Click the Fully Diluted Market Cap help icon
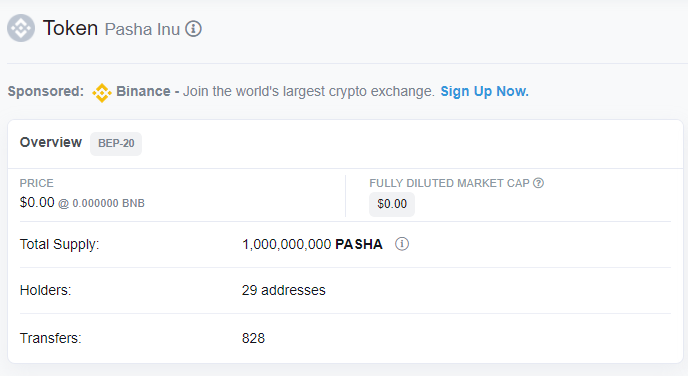688x376 pixels. click(x=538, y=183)
